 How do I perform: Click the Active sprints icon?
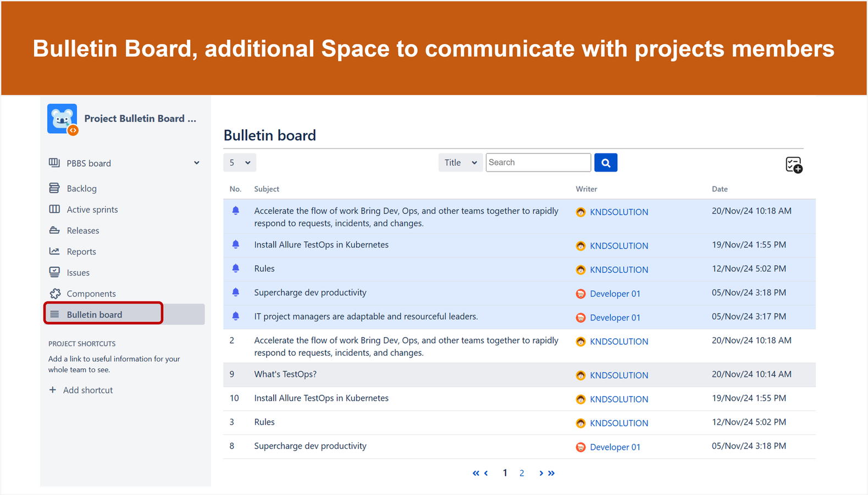click(x=54, y=209)
